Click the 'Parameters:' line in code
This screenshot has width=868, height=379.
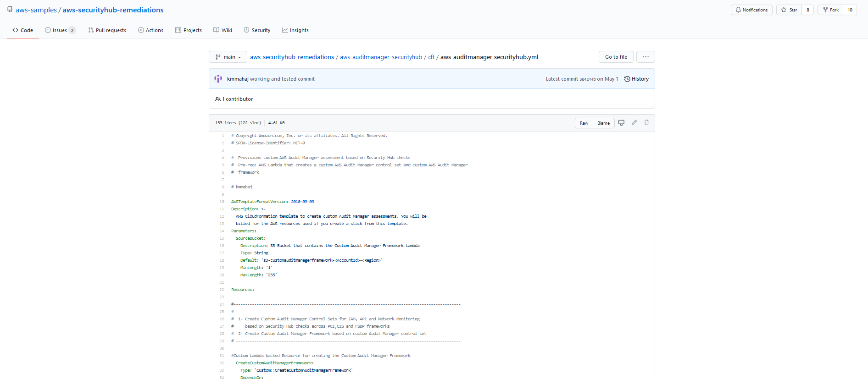click(244, 231)
